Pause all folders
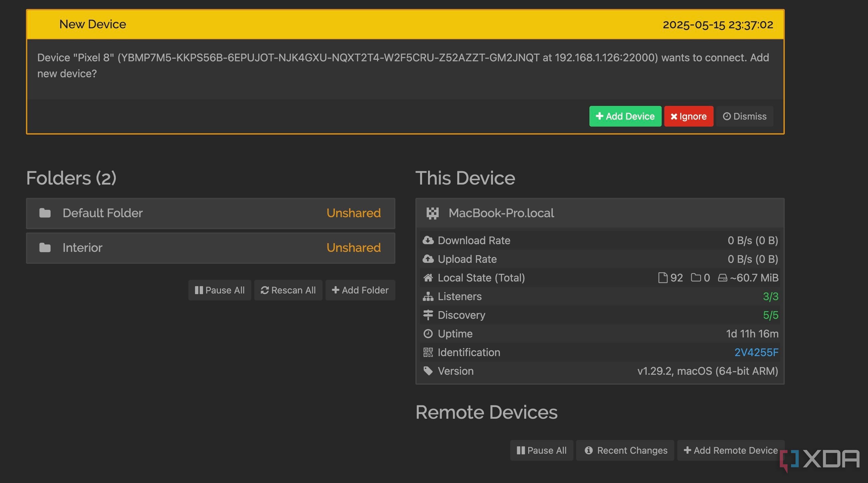The image size is (868, 483). click(220, 290)
